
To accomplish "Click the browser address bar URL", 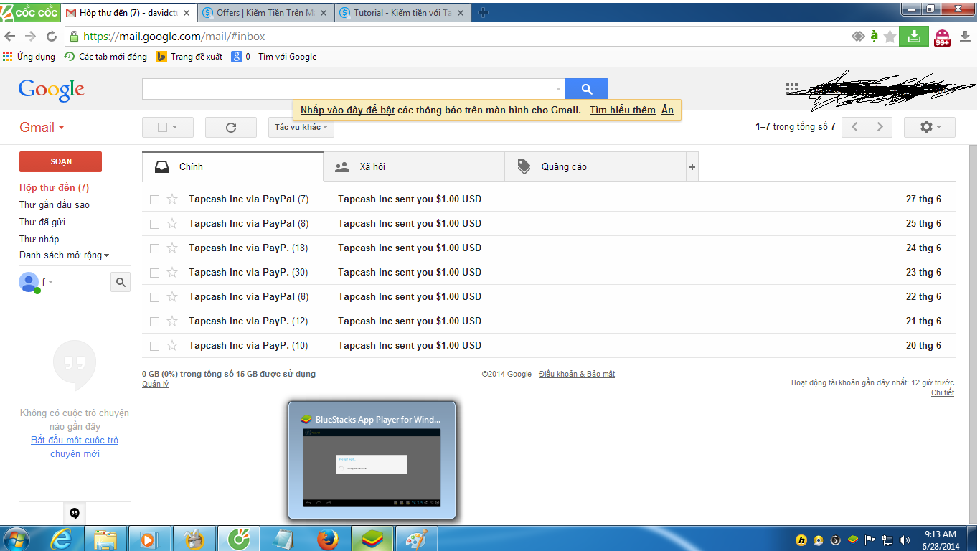I will point(174,36).
